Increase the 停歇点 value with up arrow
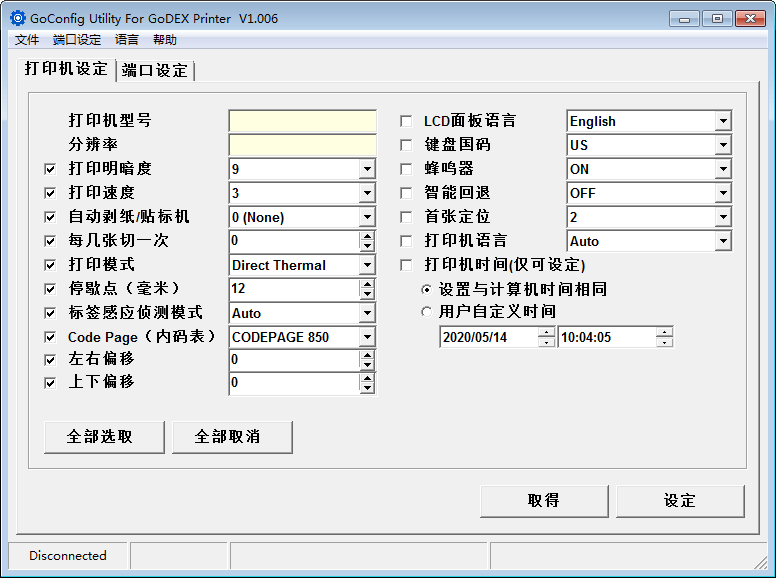The image size is (776, 578). [367, 284]
